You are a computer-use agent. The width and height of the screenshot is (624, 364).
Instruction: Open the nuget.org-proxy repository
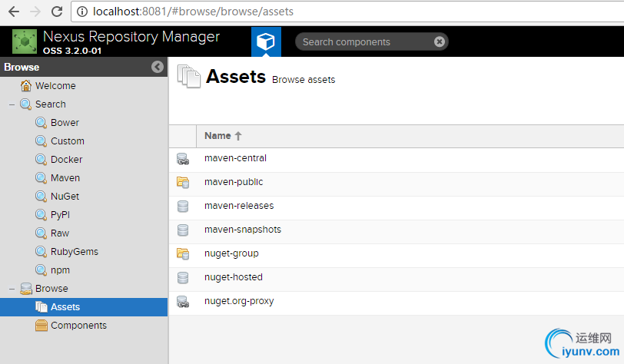tap(239, 301)
